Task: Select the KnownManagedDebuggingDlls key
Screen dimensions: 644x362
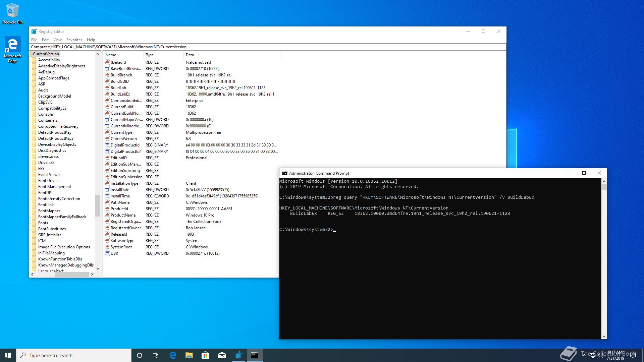Action: pos(66,265)
